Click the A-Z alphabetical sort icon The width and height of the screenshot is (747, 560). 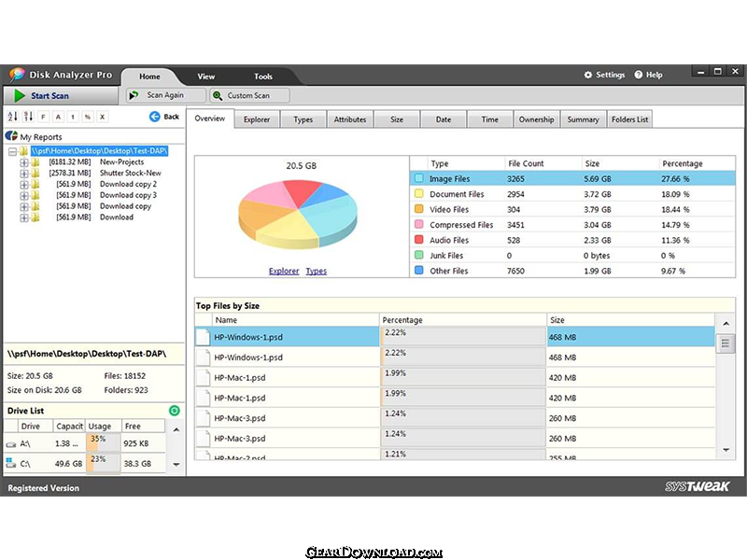(x=12, y=116)
